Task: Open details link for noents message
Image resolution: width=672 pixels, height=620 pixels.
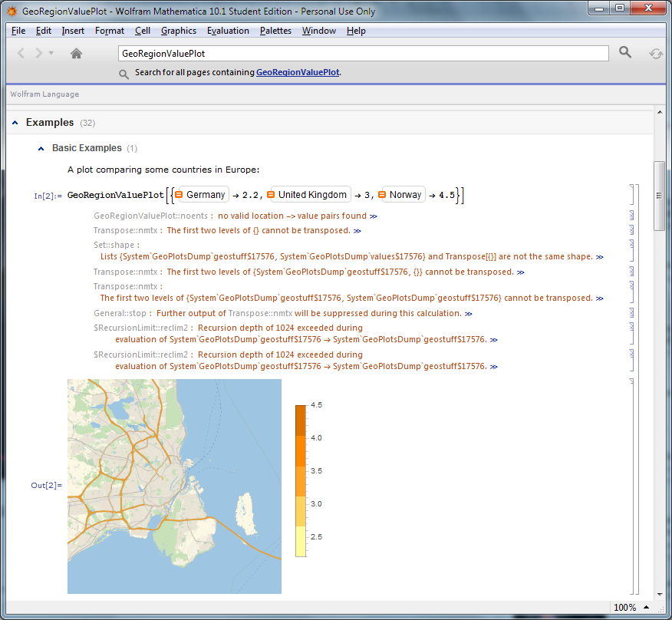Action: pyautogui.click(x=374, y=216)
